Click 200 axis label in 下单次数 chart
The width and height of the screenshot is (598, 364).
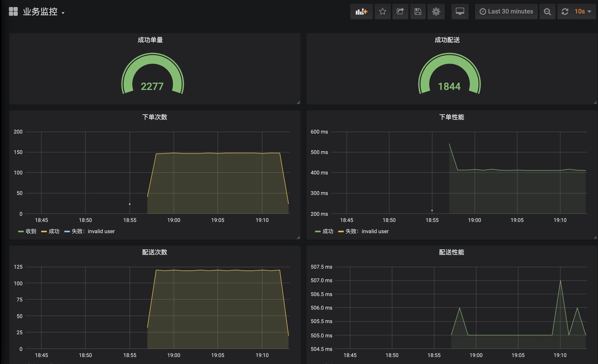[x=18, y=132]
